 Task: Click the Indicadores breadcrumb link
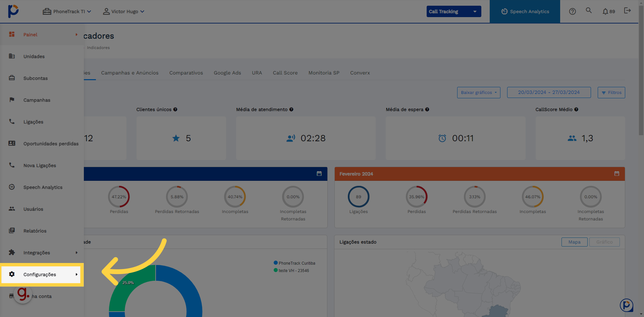pos(98,48)
